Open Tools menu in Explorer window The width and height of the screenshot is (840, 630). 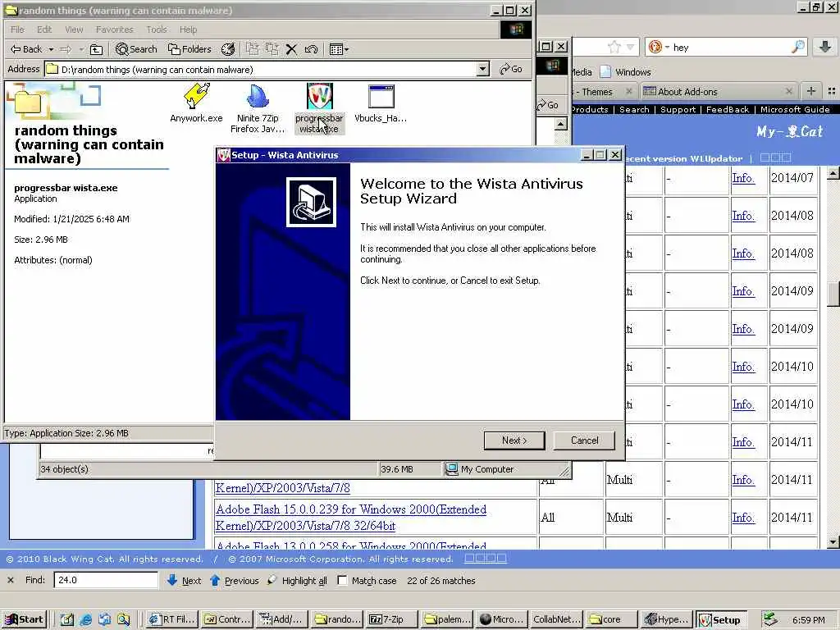coord(157,30)
